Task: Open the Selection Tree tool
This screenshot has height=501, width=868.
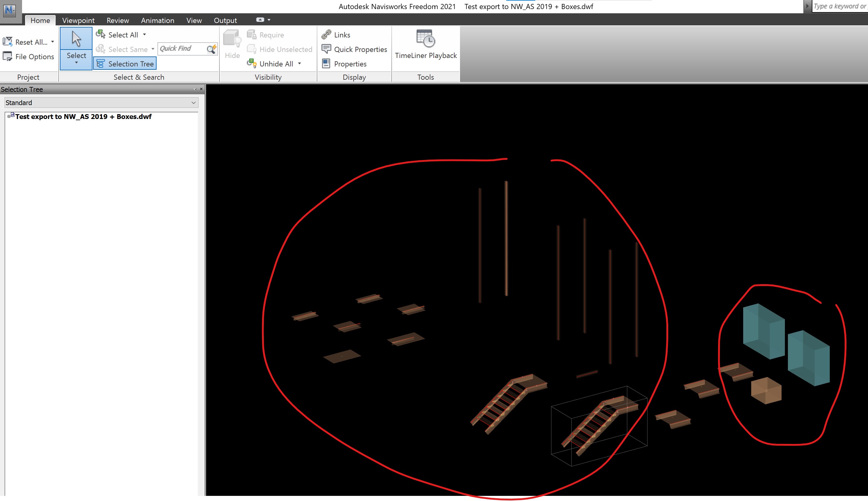Action: [125, 63]
